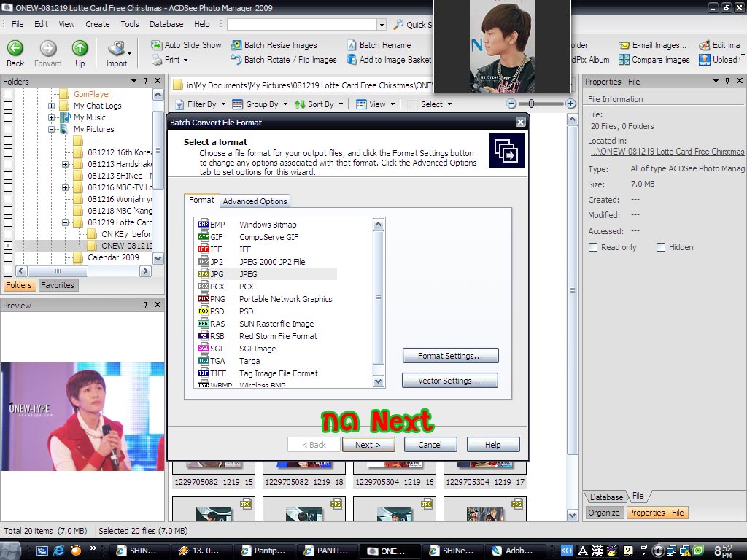Select PSD format entry

point(267,311)
